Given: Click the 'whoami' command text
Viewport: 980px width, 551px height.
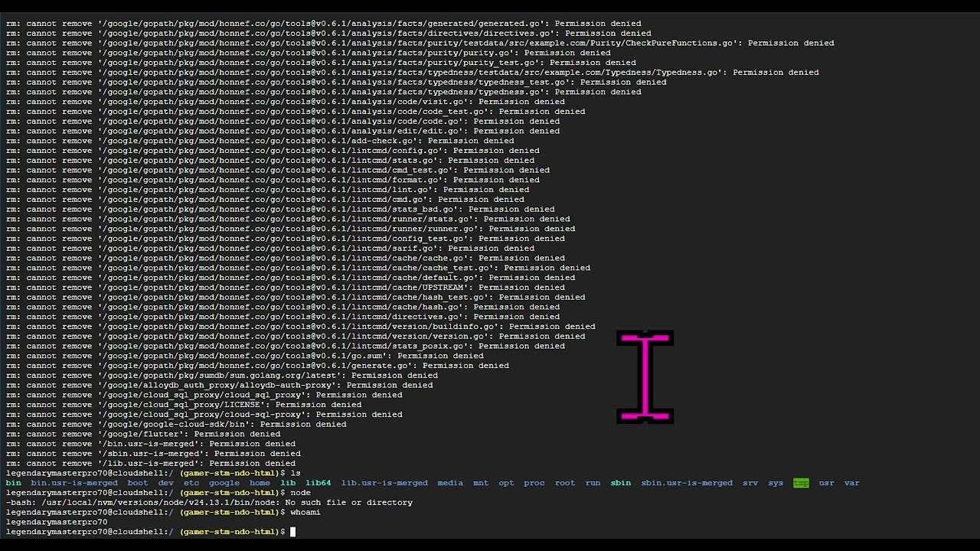Looking at the screenshot, I should tap(305, 512).
